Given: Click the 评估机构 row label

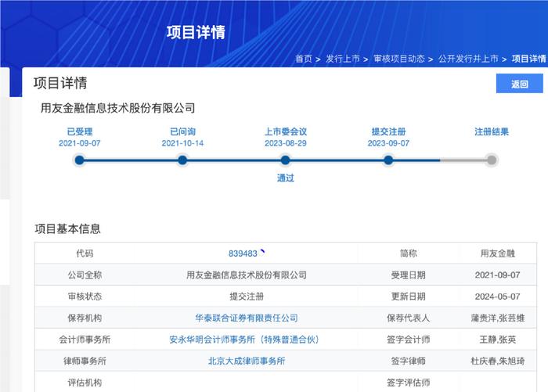Looking at the screenshot, I should coord(85,383).
